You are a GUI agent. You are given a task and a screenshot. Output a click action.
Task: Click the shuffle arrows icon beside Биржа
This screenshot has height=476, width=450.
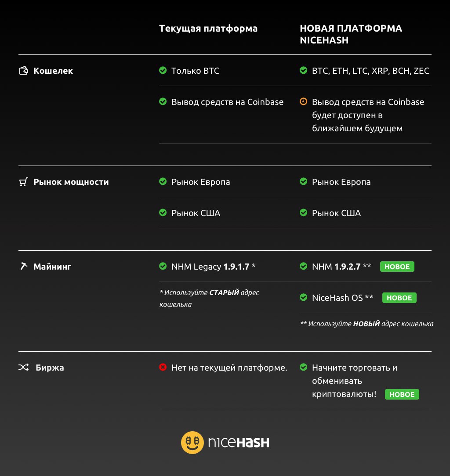(x=24, y=368)
